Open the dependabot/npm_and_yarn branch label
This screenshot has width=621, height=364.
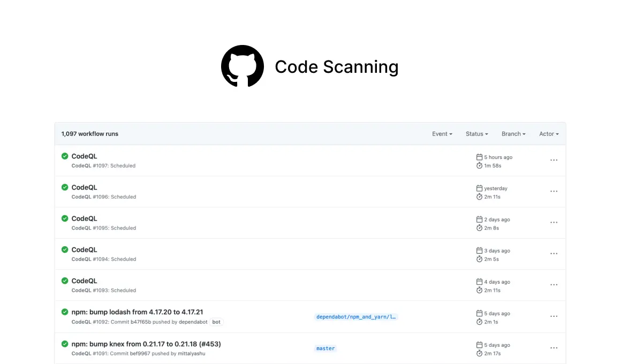[x=355, y=316]
